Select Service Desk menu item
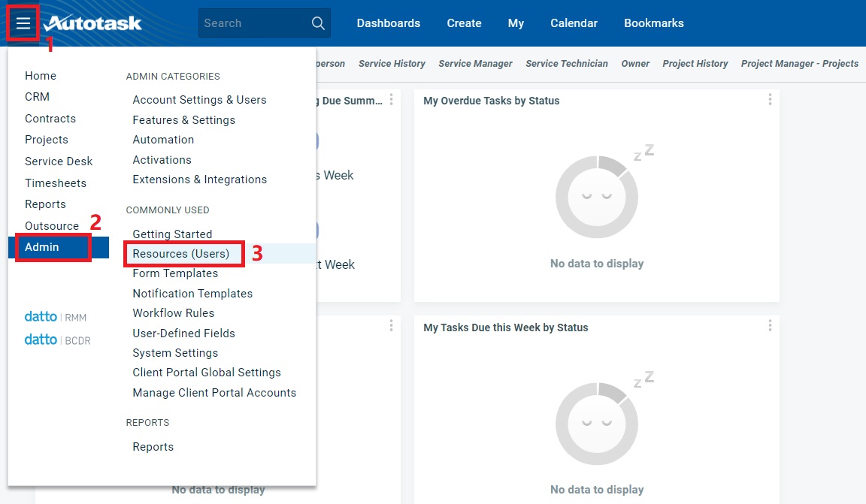This screenshot has width=866, height=504. coord(59,161)
